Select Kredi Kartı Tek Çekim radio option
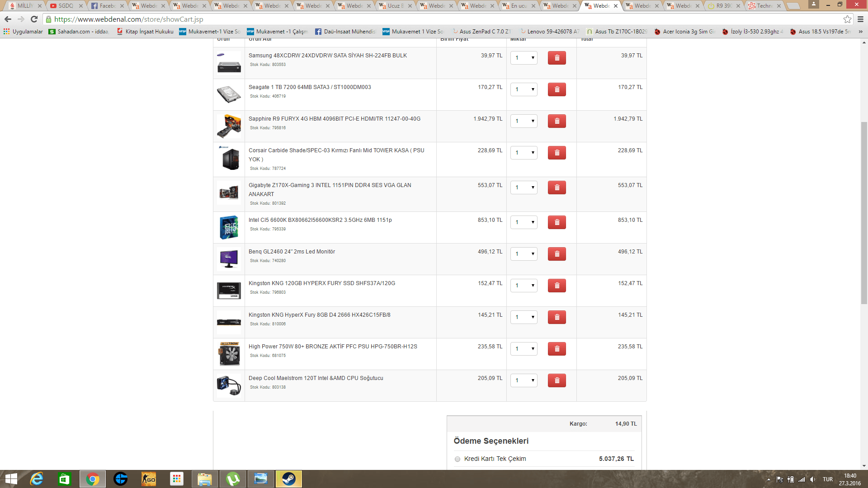868x488 pixels. (x=458, y=459)
